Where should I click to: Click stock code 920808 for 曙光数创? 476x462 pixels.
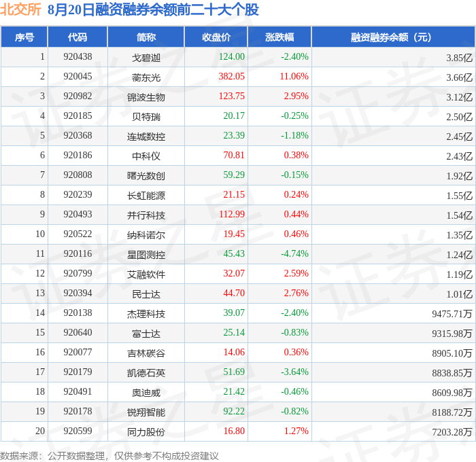click(78, 175)
